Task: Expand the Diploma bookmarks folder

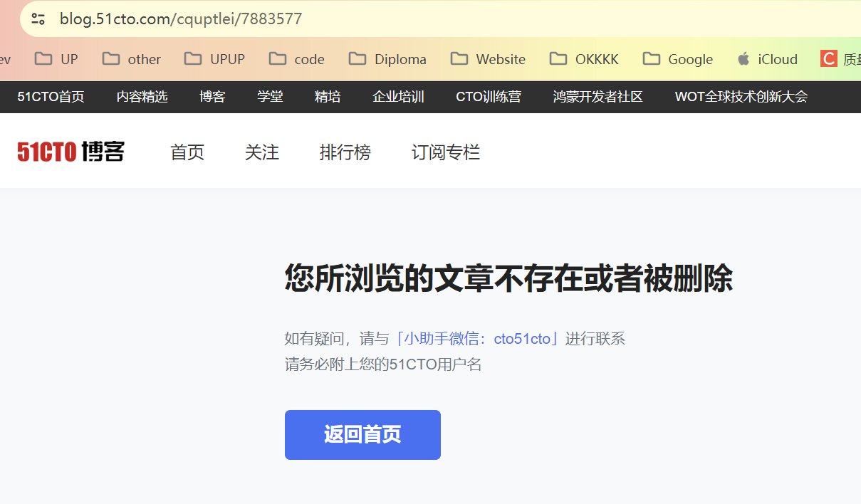Action: point(387,59)
